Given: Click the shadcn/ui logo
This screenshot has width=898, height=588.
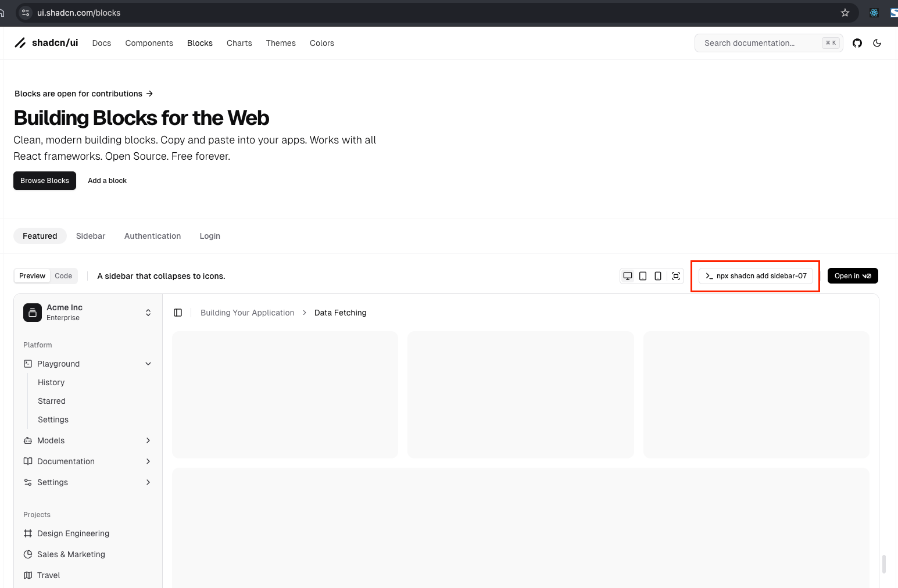Looking at the screenshot, I should pos(46,43).
